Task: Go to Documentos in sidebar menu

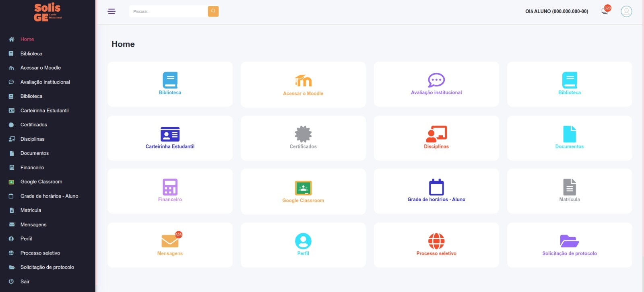Action: click(x=34, y=153)
